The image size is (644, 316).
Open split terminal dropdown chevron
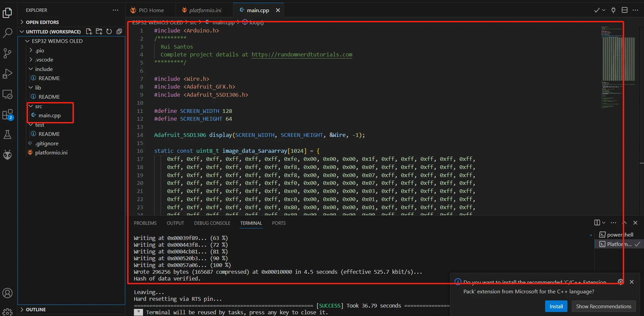(603, 222)
